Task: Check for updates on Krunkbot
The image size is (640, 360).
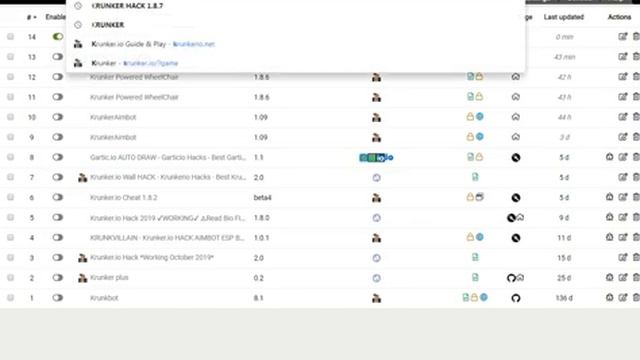Action: pos(609,298)
